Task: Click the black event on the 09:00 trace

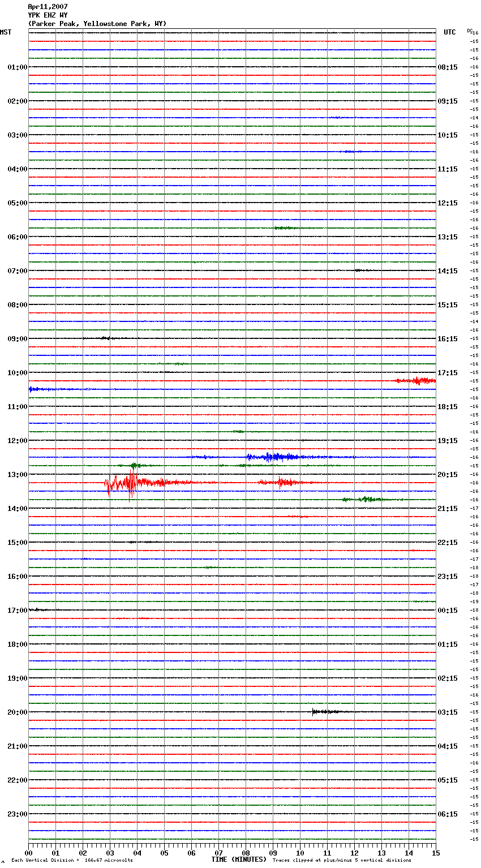Action: (105, 338)
